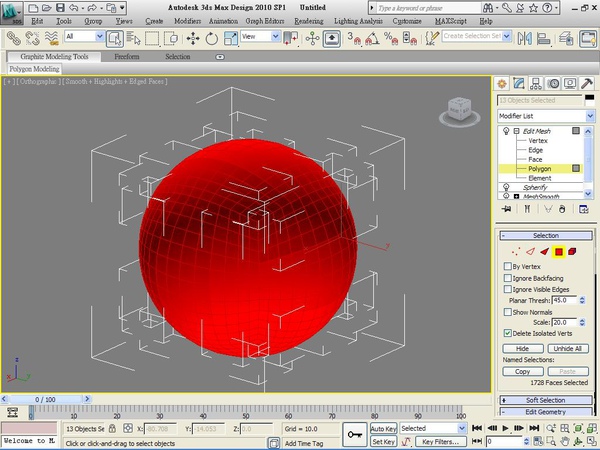The height and width of the screenshot is (450, 600).
Task: Collapse the Edit Mesh modifier tree
Action: click(x=516, y=131)
